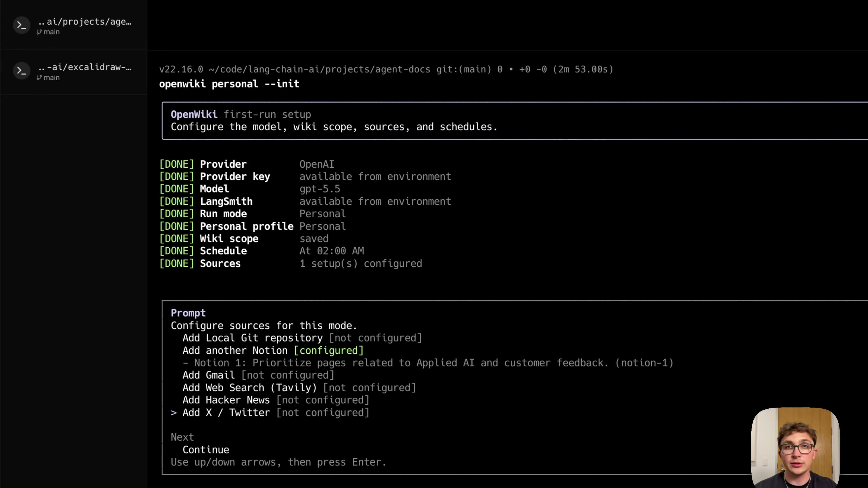Click the terminal icon for the agent-docs session
The height and width of the screenshot is (488, 868).
point(21,25)
